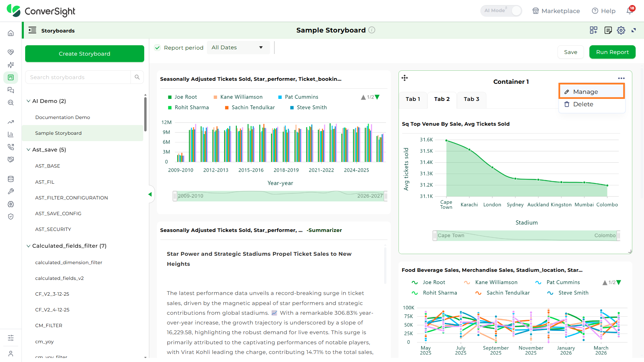Collapse the Calculated_fields_filter (7) group
This screenshot has height=362, width=644.
point(29,246)
